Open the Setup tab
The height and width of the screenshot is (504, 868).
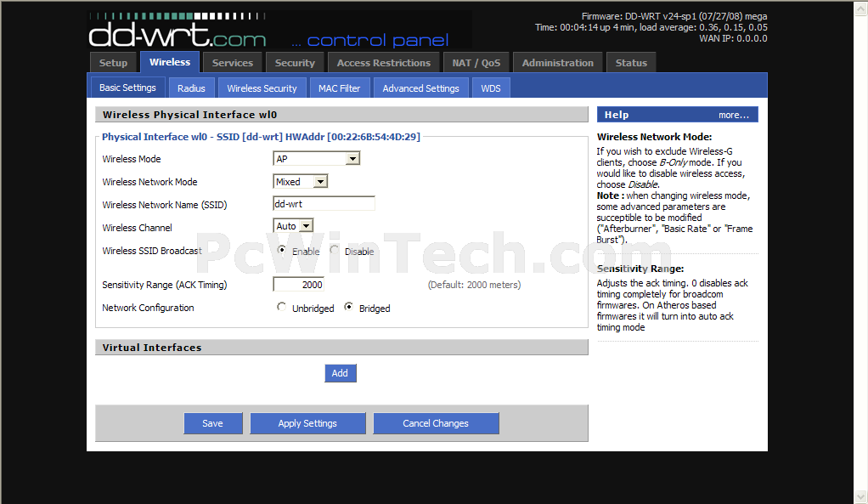114,63
